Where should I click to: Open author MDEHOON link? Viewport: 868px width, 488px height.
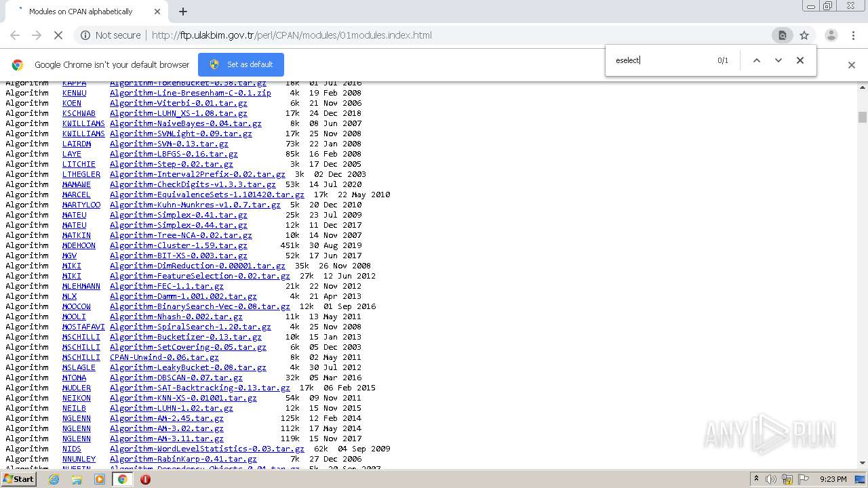point(79,245)
